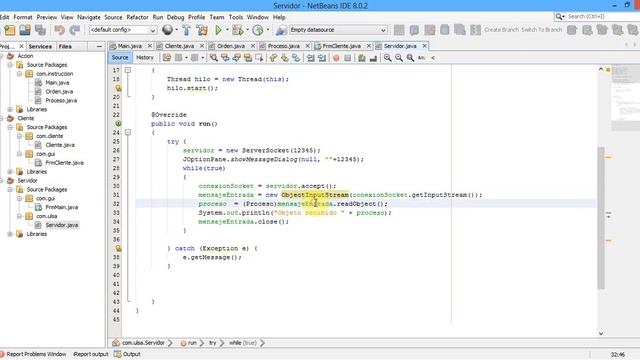Open the Tools menu

click(236, 17)
